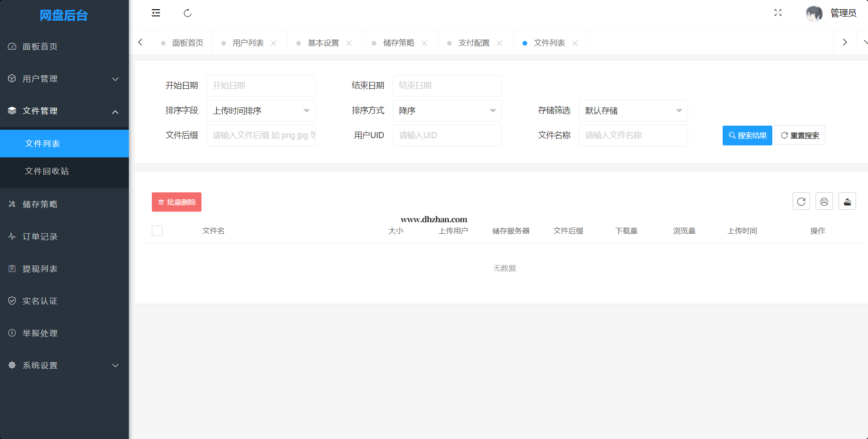
Task: Click the 搜索结果 button
Action: pyautogui.click(x=747, y=135)
